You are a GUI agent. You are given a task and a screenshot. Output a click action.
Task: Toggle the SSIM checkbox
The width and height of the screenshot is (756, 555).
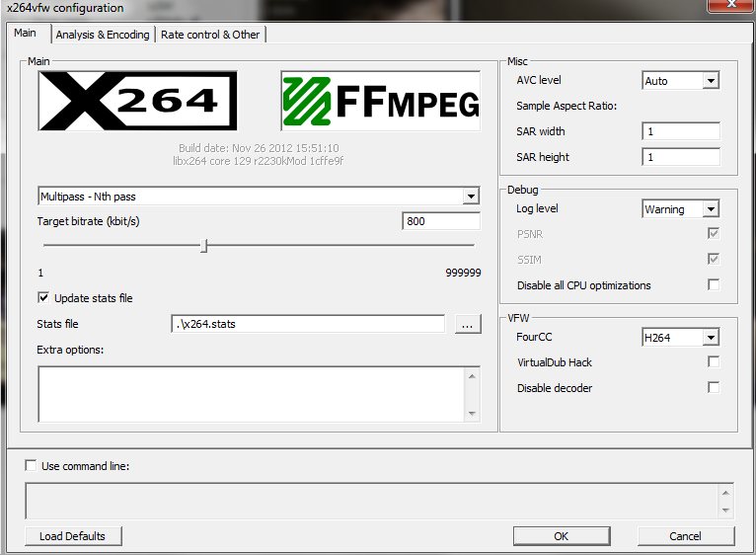pos(714,259)
